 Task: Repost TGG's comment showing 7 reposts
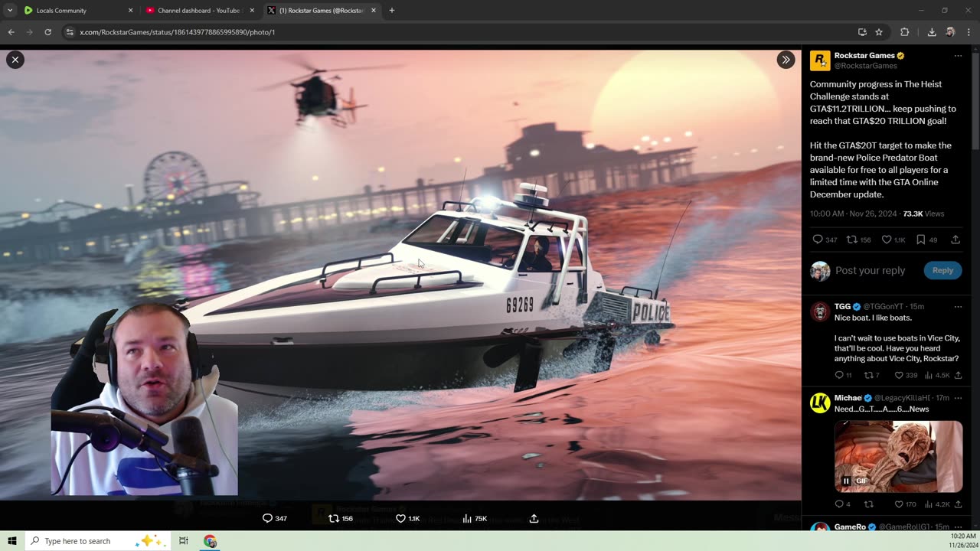click(x=871, y=375)
